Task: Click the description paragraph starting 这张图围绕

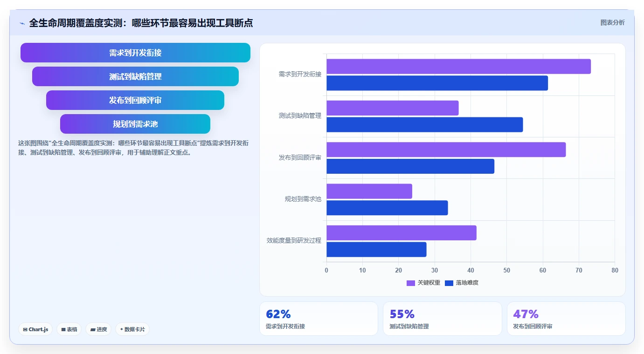Action: [x=133, y=148]
